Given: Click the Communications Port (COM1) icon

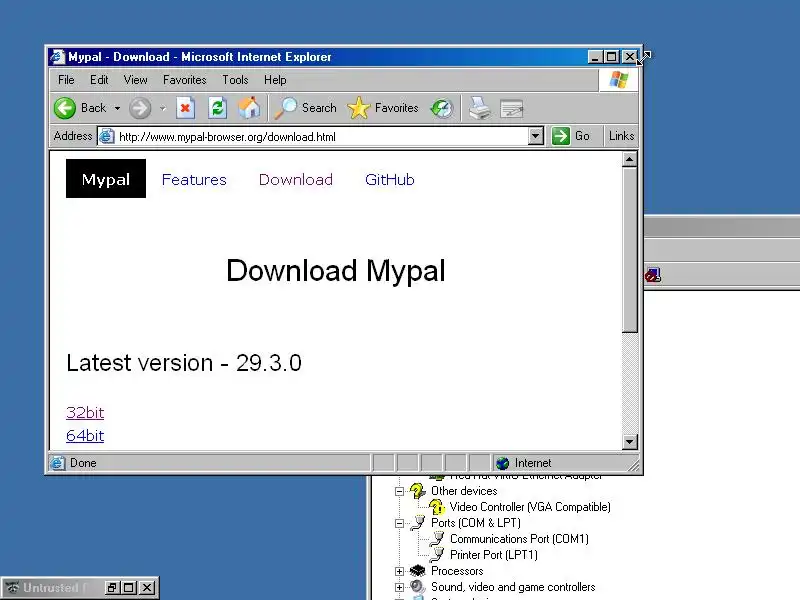Looking at the screenshot, I should coord(437,539).
